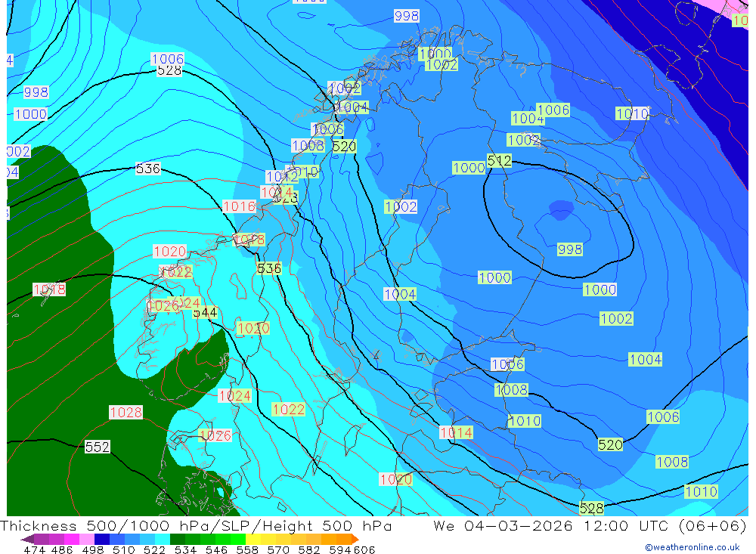756x554 pixels.
Task: Click the dark navy blue legend swatch
Action: coord(102,539)
